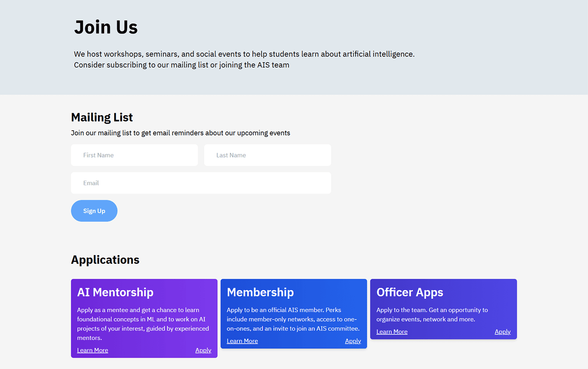This screenshot has height=369, width=588.
Task: Click the mailing list email reminders subtitle
Action: coord(180,133)
